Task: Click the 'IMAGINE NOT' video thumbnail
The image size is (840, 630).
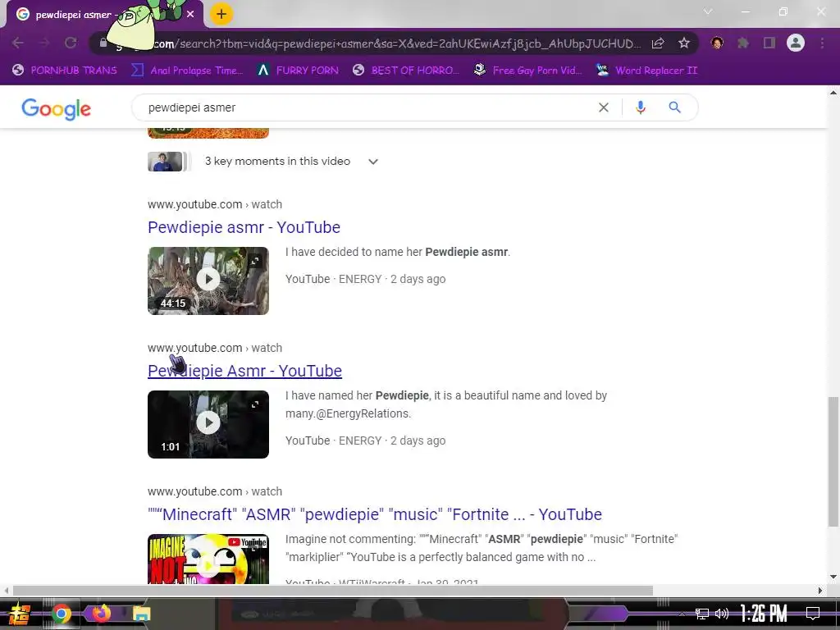Action: coord(208,559)
